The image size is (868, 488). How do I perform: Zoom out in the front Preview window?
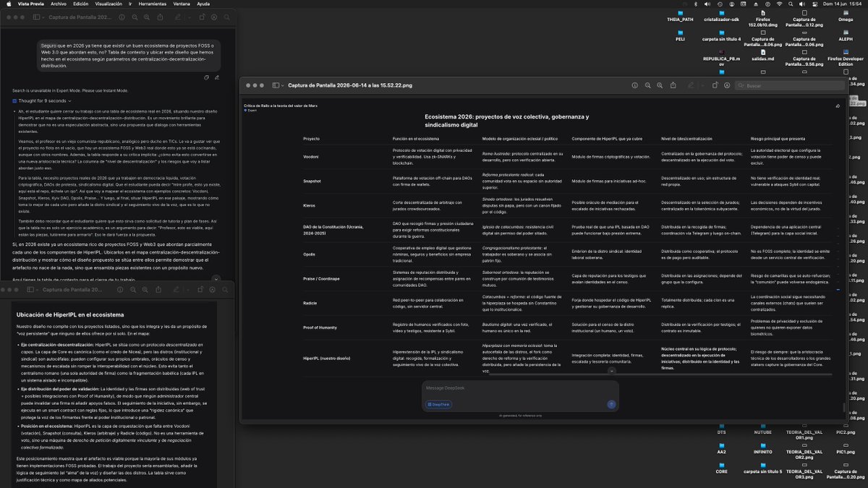tap(647, 85)
